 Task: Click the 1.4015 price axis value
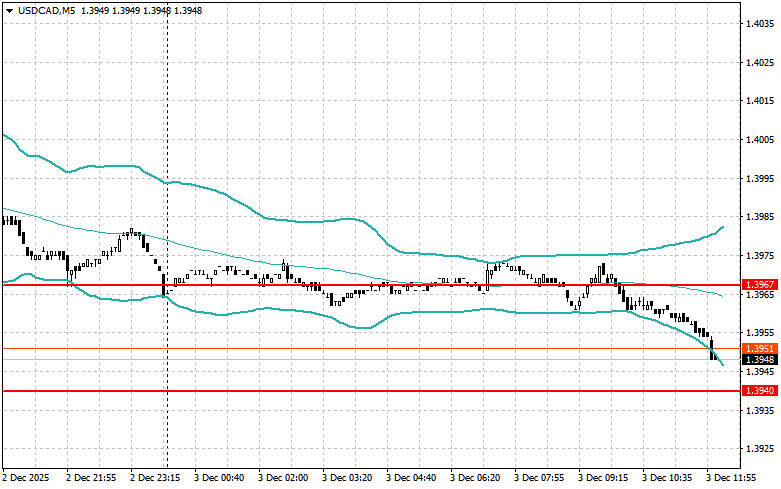click(760, 101)
